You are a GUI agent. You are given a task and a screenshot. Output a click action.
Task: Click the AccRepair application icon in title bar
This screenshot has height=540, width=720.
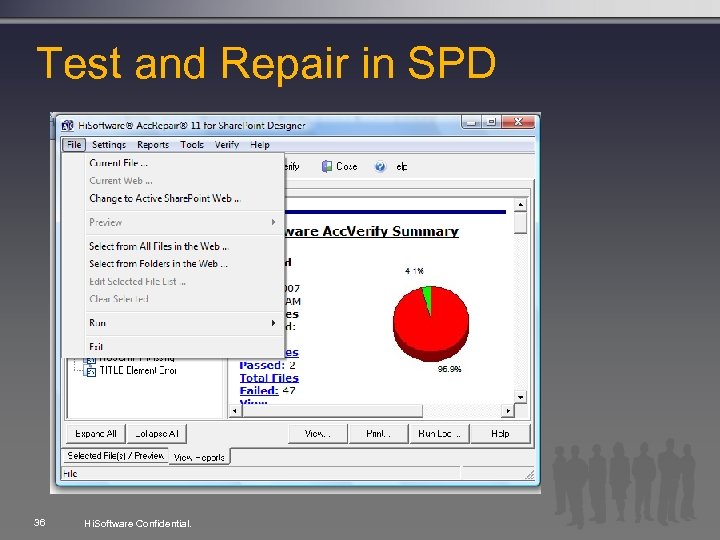point(68,125)
